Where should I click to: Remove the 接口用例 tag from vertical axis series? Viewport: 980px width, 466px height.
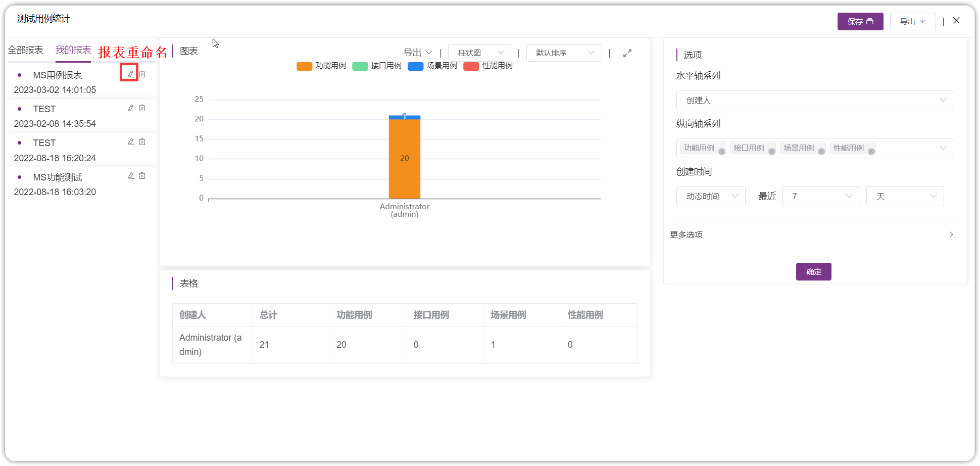tap(772, 151)
